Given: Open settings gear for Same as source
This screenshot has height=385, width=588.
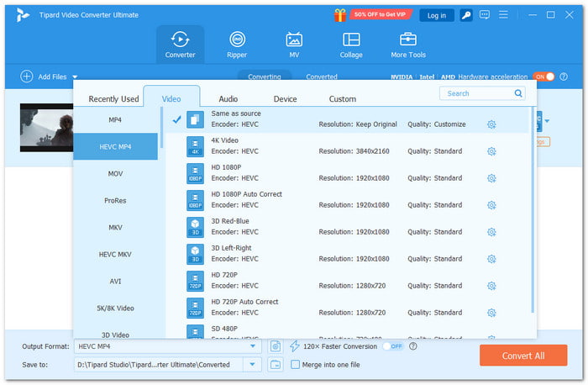Looking at the screenshot, I should (491, 124).
